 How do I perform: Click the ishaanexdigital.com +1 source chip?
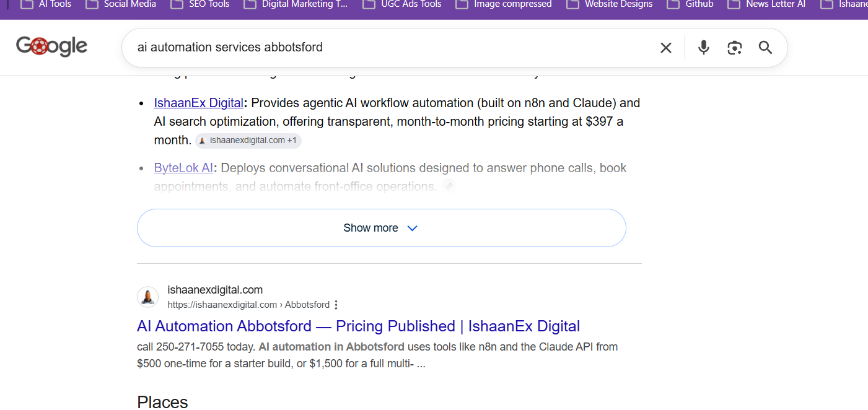pyautogui.click(x=248, y=141)
